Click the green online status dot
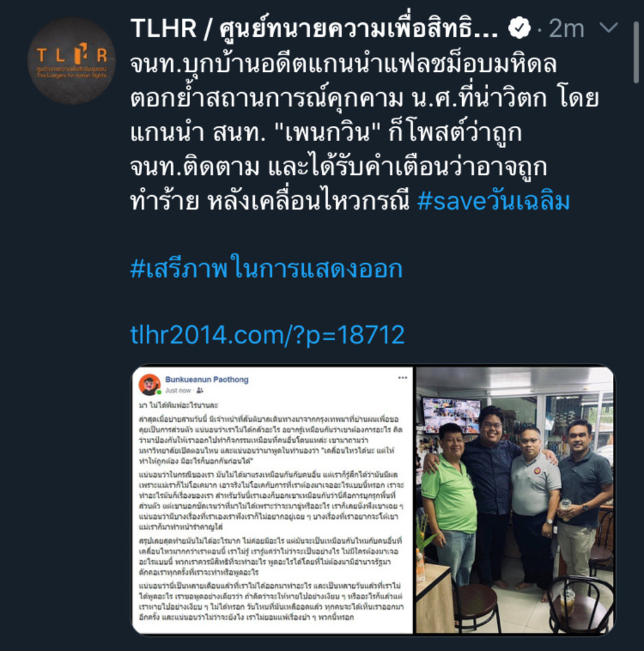644x651 pixels. coord(158,392)
